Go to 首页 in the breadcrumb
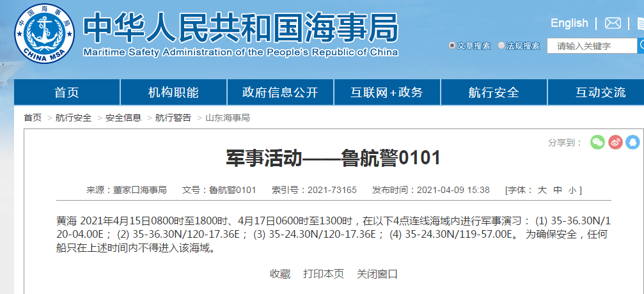 [x=33, y=118]
